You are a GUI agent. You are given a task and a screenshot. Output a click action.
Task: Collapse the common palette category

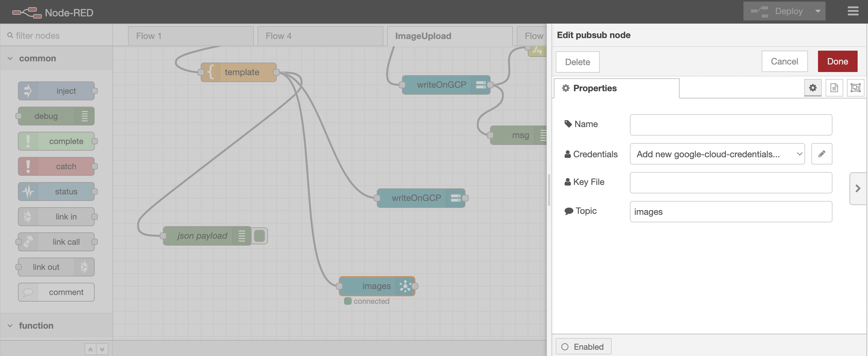(56, 58)
